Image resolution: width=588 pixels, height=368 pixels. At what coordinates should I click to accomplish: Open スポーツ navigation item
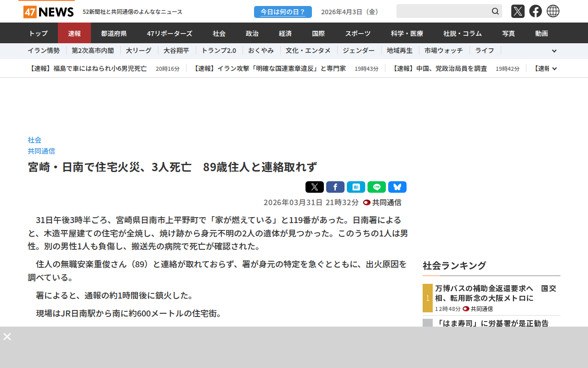[x=358, y=33]
